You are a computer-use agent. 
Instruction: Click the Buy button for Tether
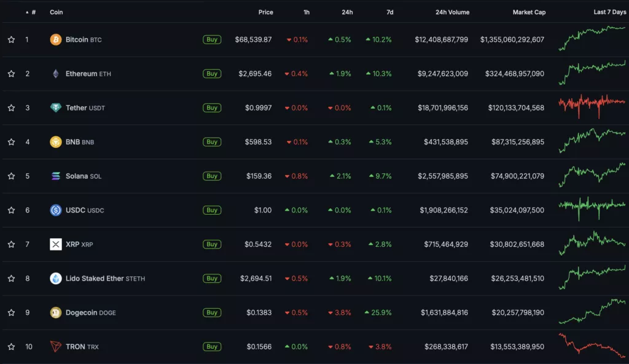pos(212,108)
